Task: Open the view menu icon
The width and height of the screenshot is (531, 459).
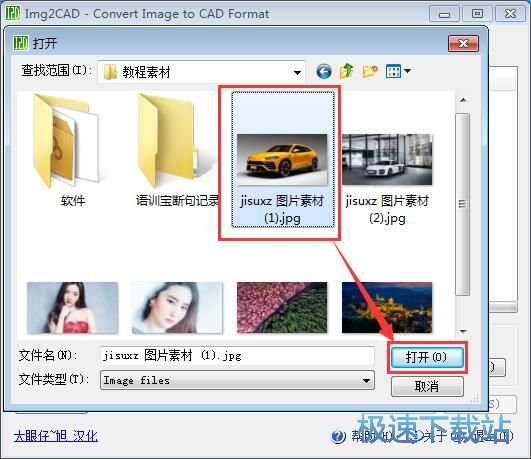Action: pos(393,71)
